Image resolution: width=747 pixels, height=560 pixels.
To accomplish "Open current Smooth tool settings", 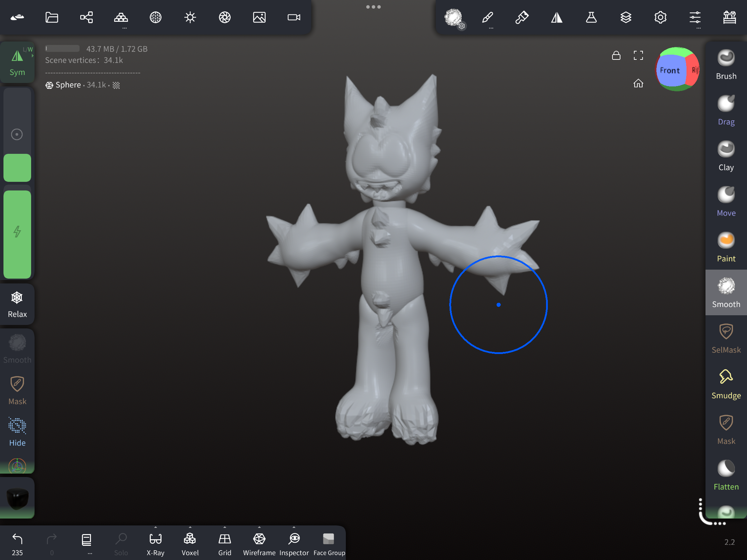I will click(x=454, y=18).
